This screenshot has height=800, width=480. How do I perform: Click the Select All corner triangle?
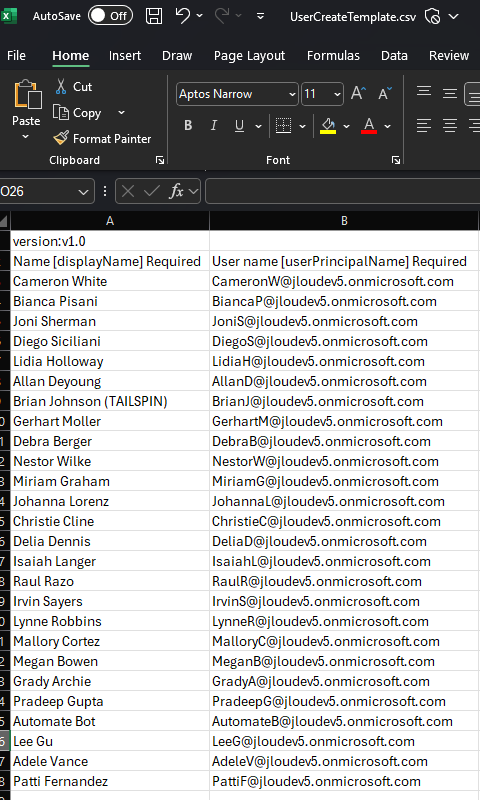[x=4, y=221]
